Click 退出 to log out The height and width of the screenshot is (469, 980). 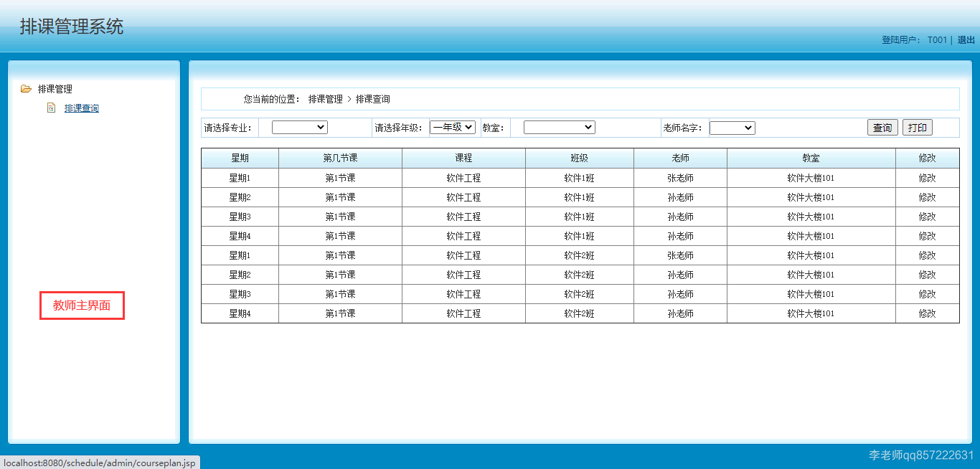[966, 41]
